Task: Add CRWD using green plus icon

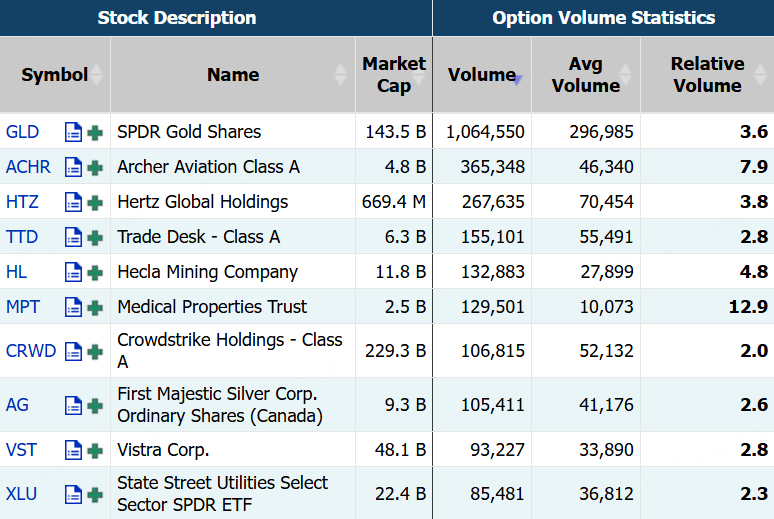Action: point(95,352)
